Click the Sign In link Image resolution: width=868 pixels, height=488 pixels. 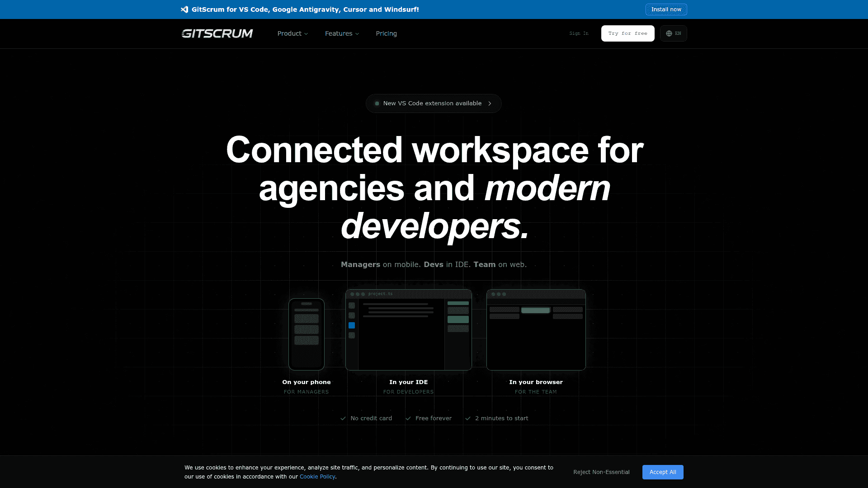(x=579, y=33)
